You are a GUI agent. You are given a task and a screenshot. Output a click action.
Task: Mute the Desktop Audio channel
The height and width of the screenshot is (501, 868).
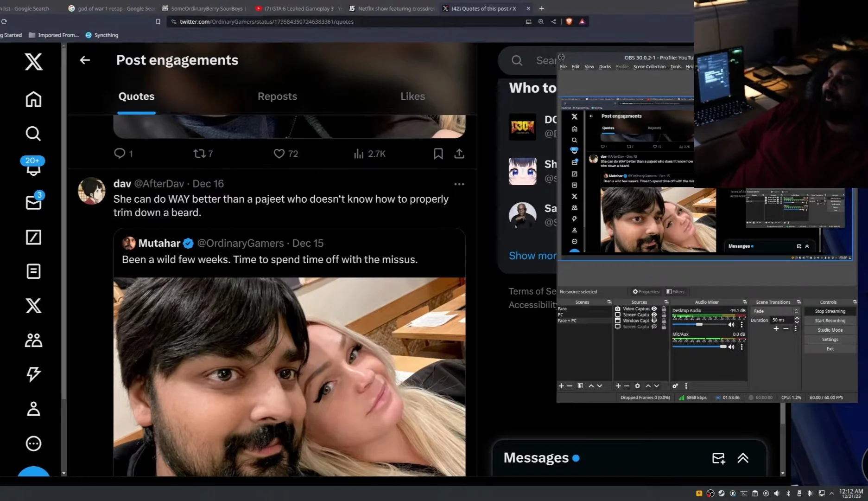point(731,324)
